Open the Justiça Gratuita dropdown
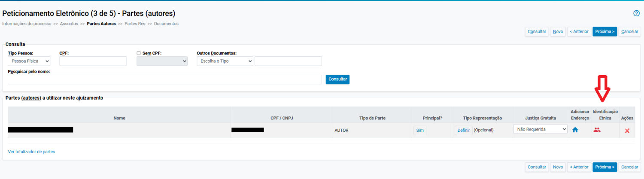This screenshot has width=644, height=179. (540, 129)
